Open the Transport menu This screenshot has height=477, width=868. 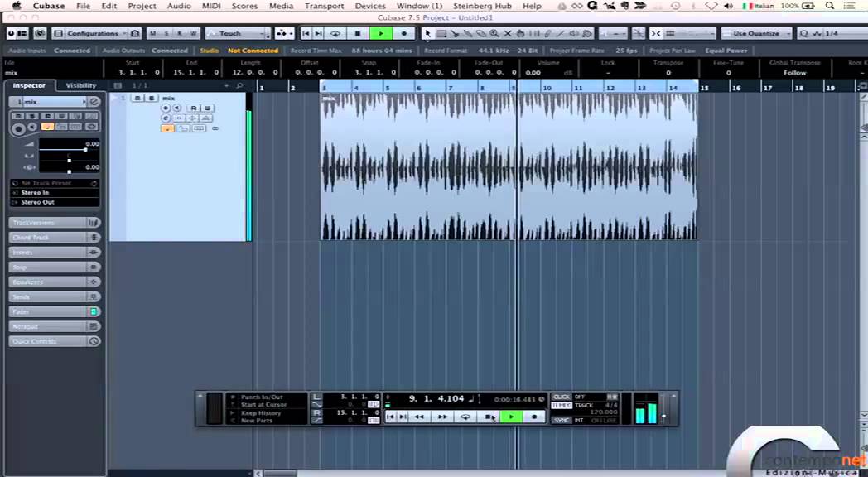click(x=325, y=6)
